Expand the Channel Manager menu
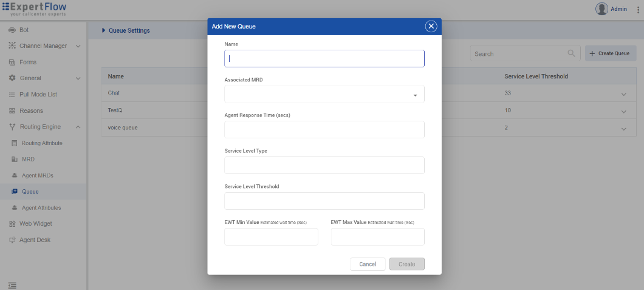The height and width of the screenshot is (290, 644). [78, 46]
